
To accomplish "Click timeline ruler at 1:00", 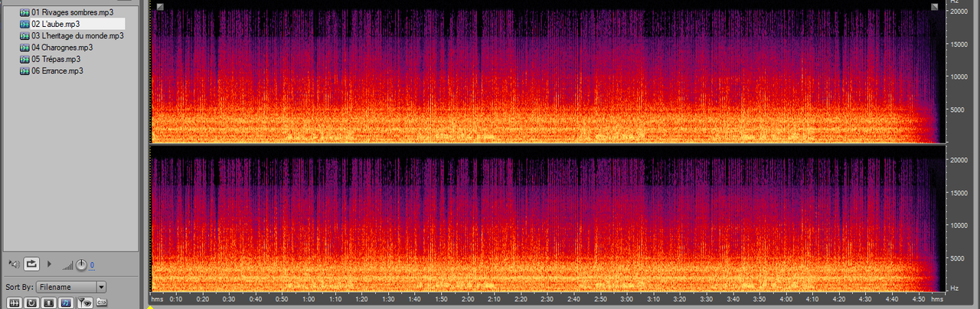I will pyautogui.click(x=310, y=299).
